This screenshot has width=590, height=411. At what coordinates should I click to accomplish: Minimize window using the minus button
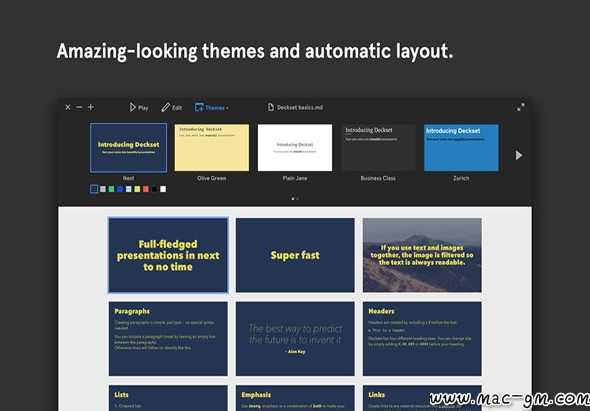[79, 107]
